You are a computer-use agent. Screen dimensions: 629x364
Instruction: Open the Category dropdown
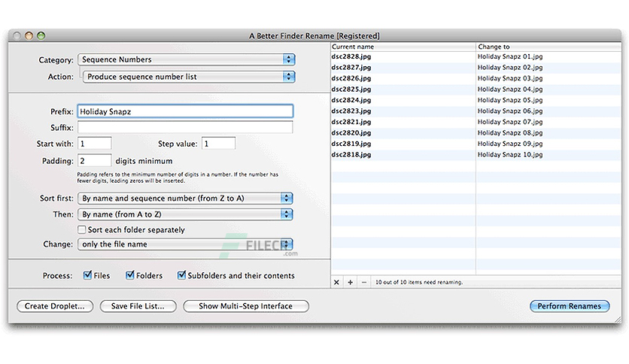coord(187,59)
